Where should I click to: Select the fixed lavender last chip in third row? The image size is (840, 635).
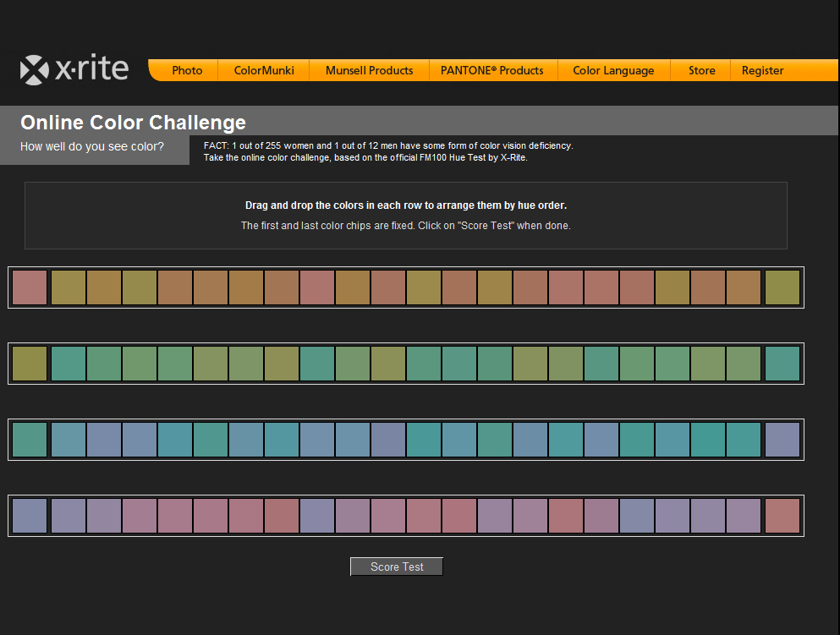click(x=782, y=440)
